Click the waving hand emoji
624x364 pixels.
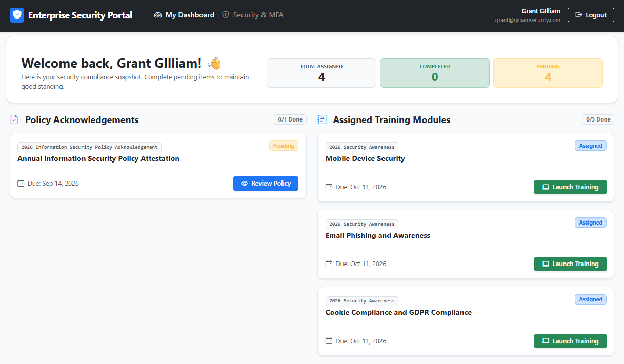(214, 63)
